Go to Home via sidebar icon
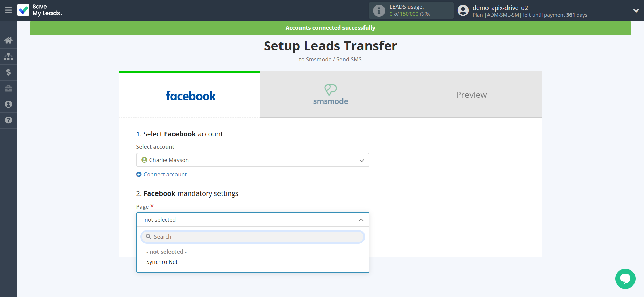 (x=8, y=40)
